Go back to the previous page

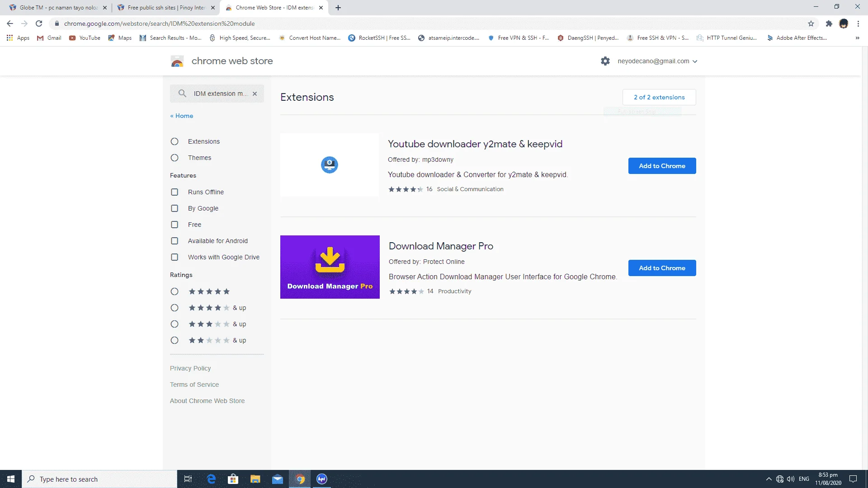click(10, 23)
